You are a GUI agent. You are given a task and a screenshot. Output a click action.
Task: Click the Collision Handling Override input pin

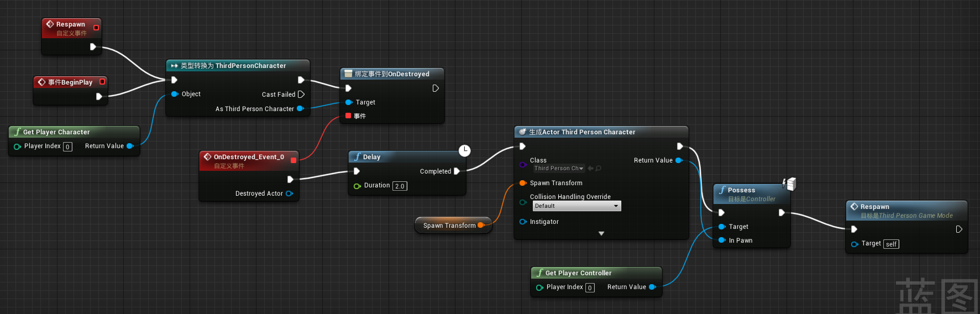523,202
